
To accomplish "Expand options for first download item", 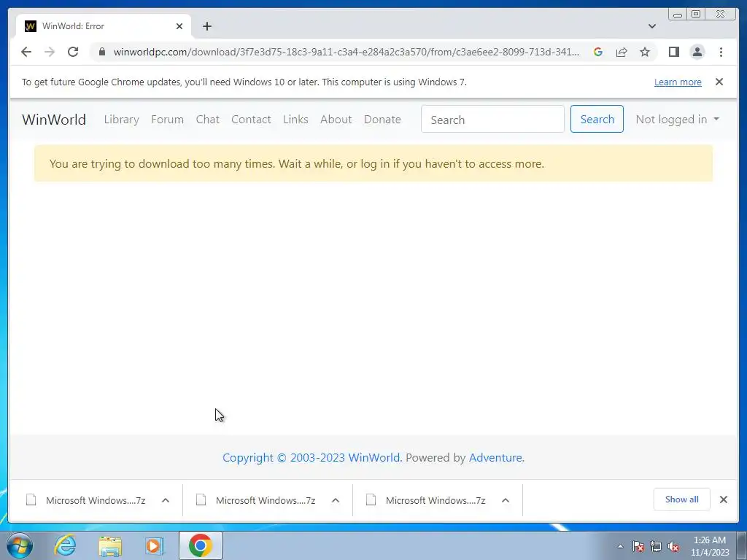I will click(x=166, y=500).
